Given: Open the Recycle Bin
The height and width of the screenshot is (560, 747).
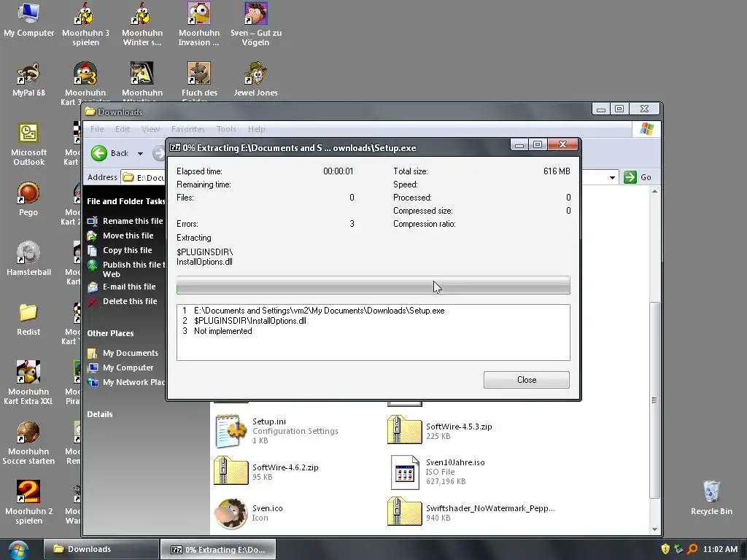Looking at the screenshot, I should [x=711, y=497].
